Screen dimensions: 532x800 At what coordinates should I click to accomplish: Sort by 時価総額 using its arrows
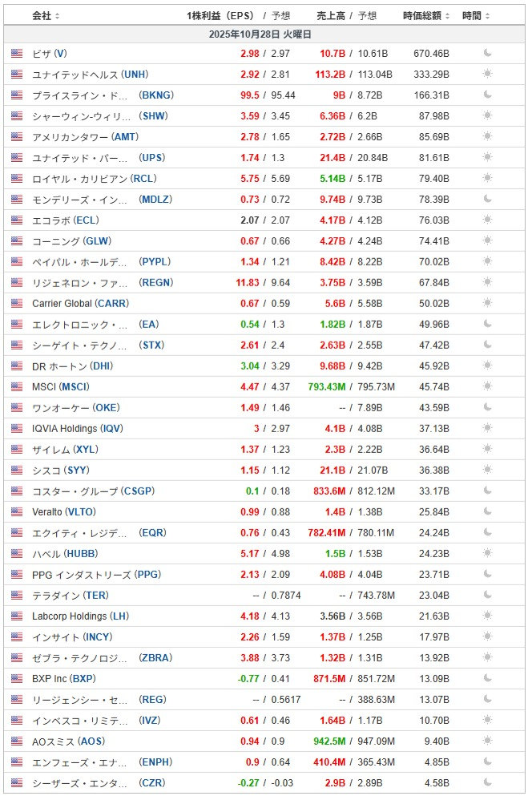(x=446, y=16)
